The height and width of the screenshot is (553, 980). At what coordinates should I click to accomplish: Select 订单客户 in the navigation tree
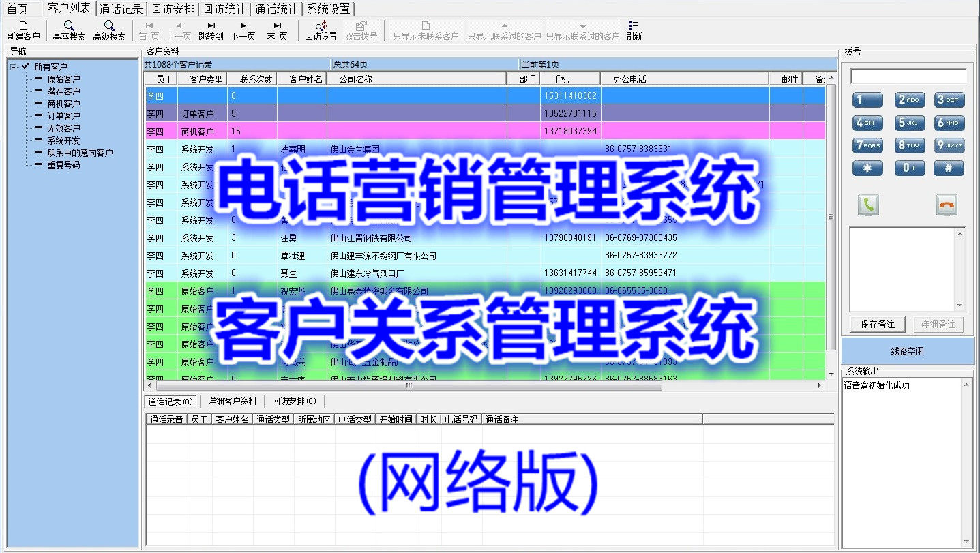(63, 116)
